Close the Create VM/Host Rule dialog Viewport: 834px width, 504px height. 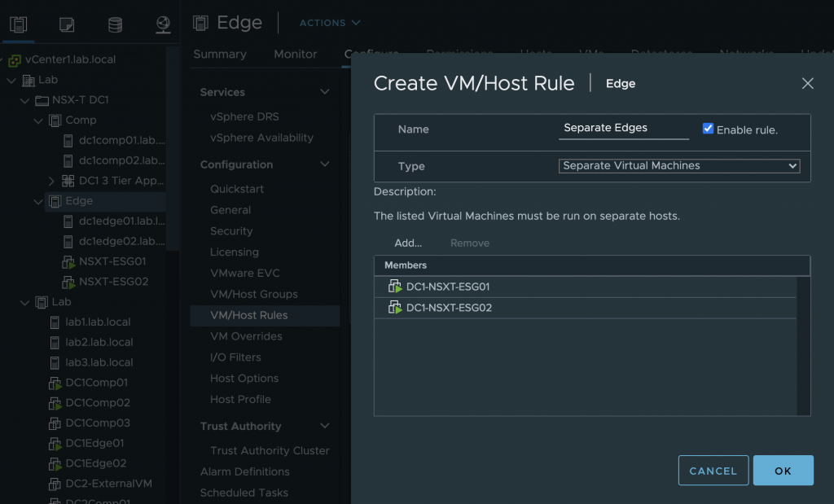tap(807, 84)
